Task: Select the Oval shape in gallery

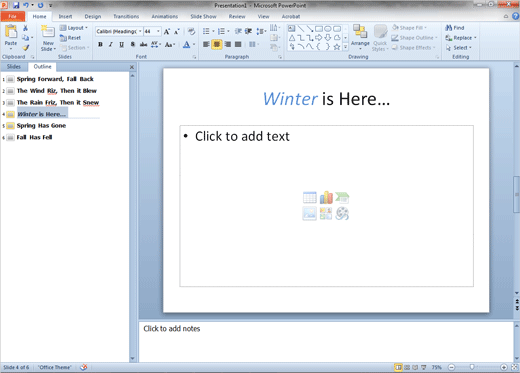Action: (x=328, y=29)
